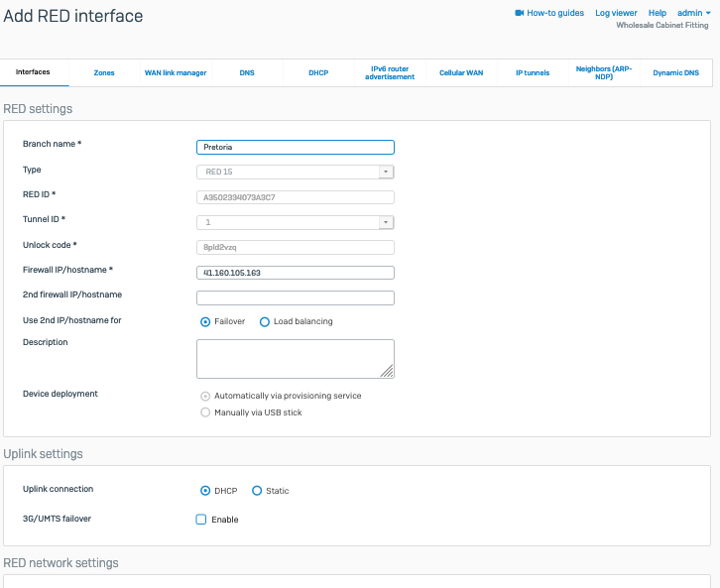Open the admin user dropdown menu
720x588 pixels.
click(694, 13)
